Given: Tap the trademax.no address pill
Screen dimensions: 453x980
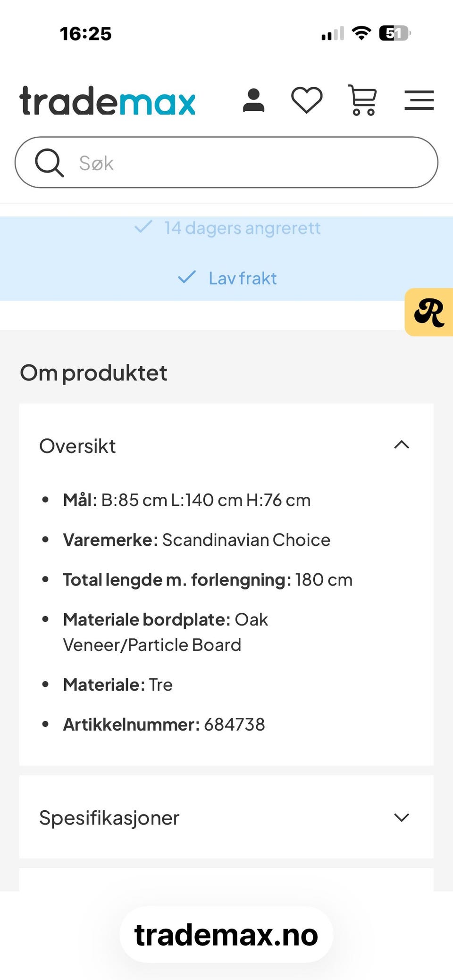Looking at the screenshot, I should [226, 935].
